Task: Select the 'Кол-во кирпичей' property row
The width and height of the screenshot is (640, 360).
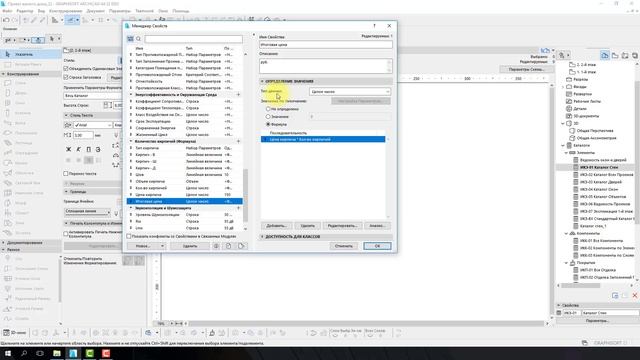Action: click(184, 188)
